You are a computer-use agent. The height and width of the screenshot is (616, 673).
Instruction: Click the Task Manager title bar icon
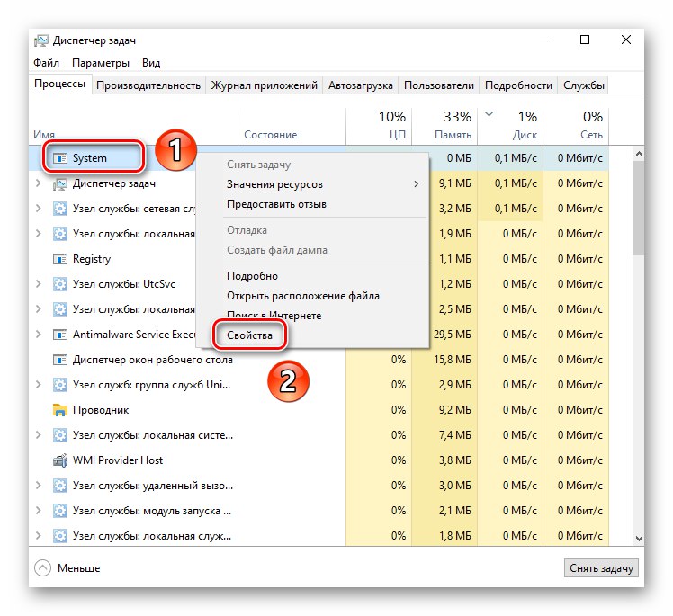pyautogui.click(x=41, y=40)
